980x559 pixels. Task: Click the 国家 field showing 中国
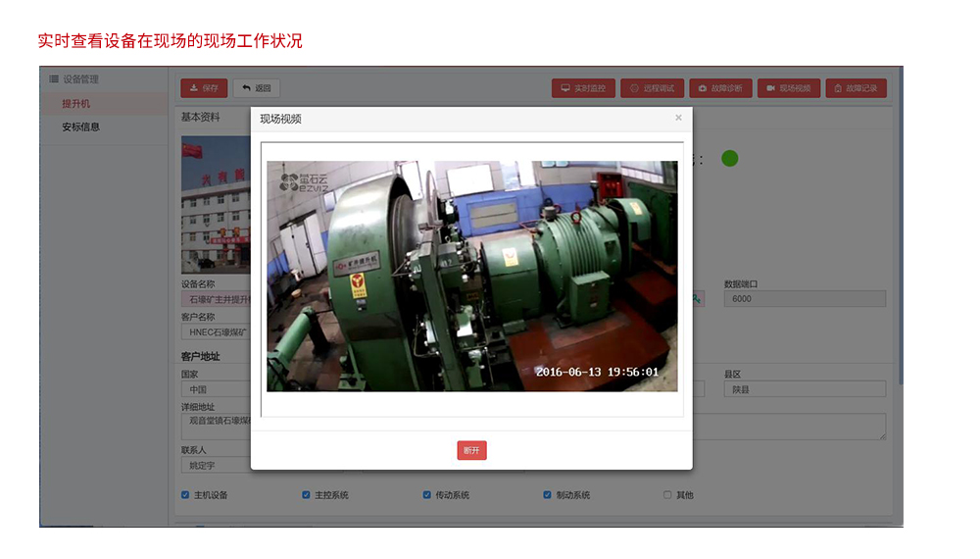tap(217, 389)
